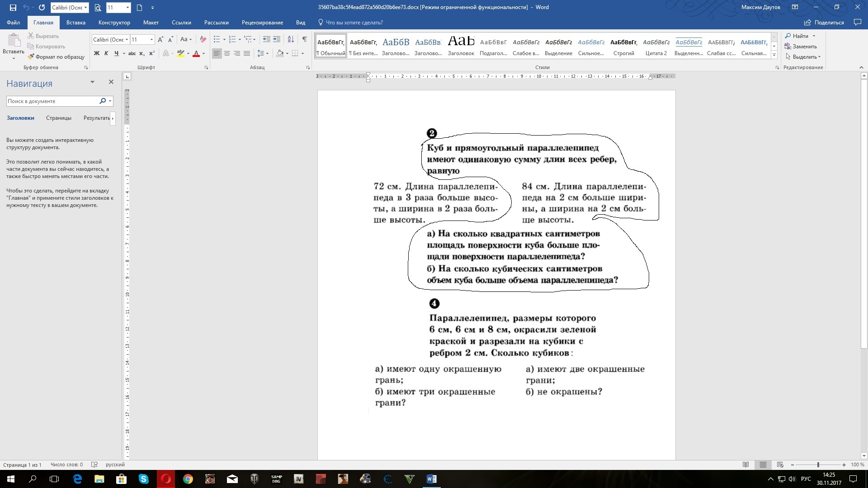Open the line spacing dropdown
The height and width of the screenshot is (488, 868).
coord(262,53)
